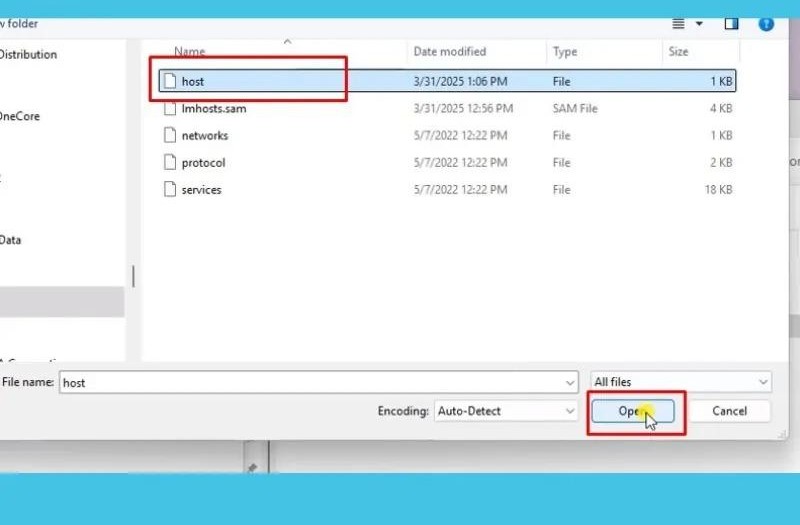Sort by Name column header
This screenshot has width=800, height=525.
pyautogui.click(x=189, y=52)
